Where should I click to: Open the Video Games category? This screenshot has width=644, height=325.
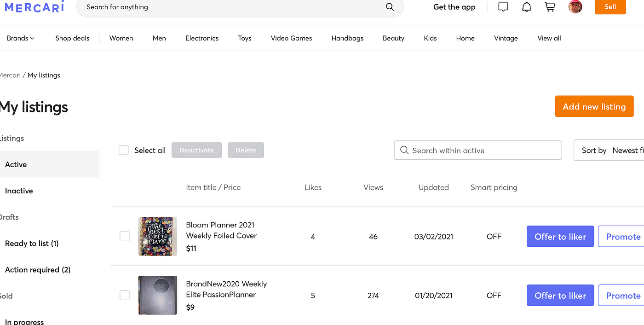[291, 38]
